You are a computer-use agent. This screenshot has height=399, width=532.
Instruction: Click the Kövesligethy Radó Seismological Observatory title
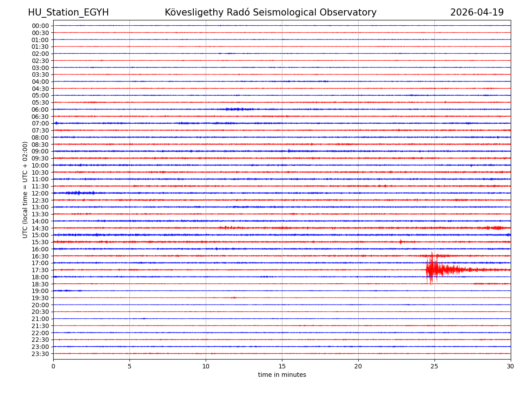tap(270, 12)
